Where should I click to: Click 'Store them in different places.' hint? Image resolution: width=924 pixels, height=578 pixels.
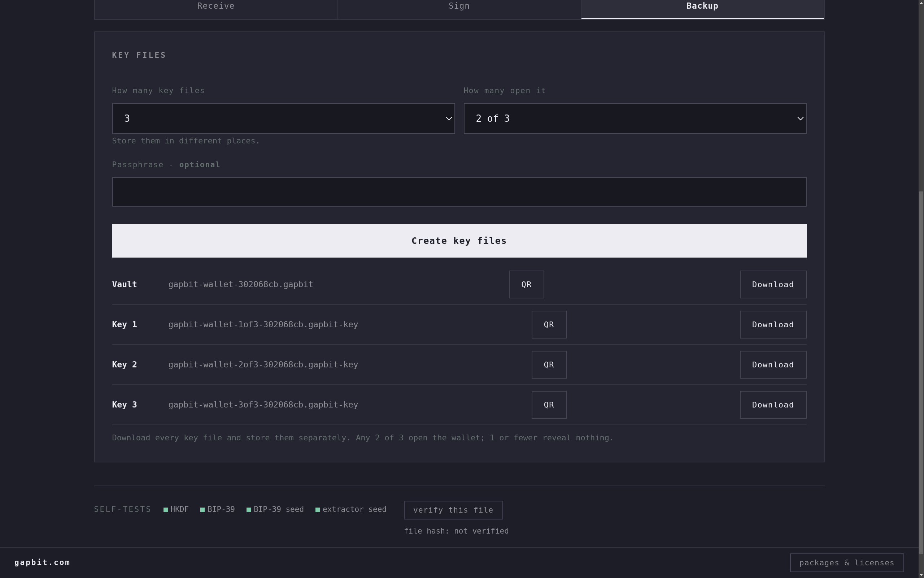click(x=186, y=141)
